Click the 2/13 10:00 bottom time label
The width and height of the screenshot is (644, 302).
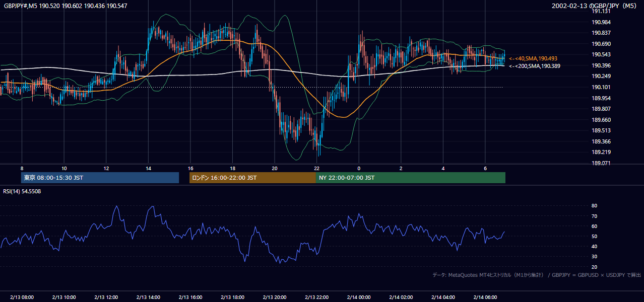click(64, 297)
